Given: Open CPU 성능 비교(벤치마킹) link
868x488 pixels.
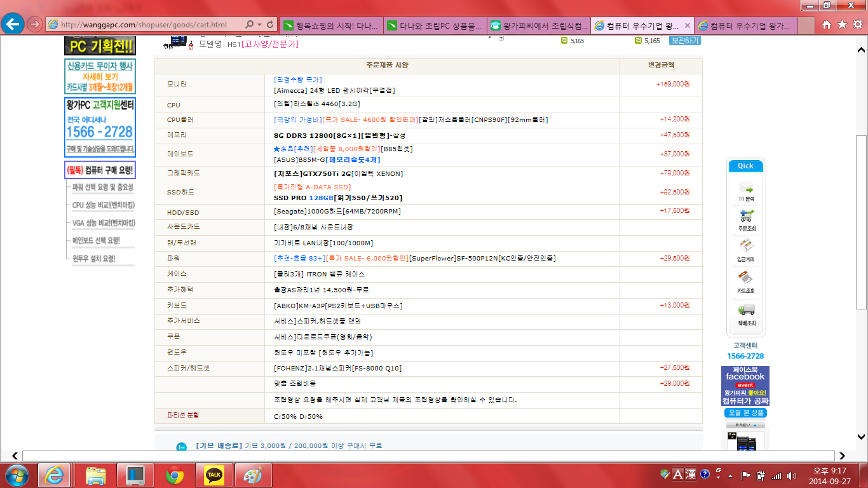Looking at the screenshot, I should (x=104, y=205).
